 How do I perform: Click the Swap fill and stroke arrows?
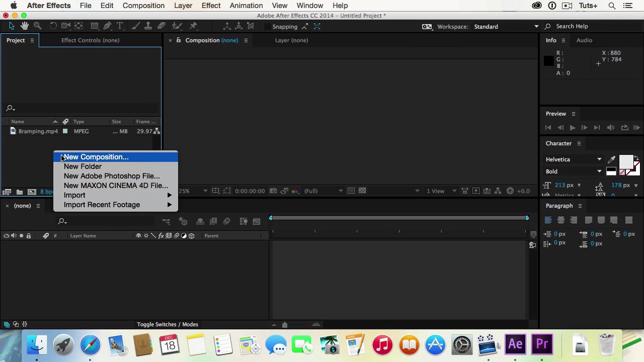coord(636,159)
